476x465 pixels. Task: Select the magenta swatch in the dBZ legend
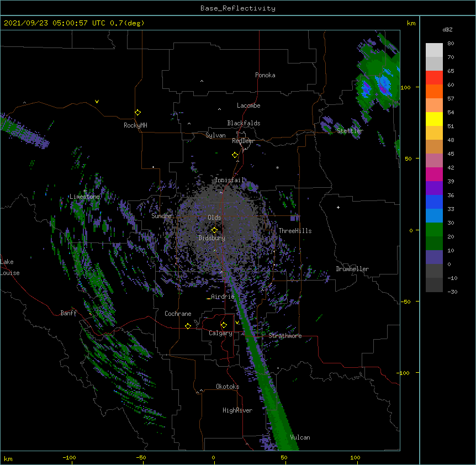pos(434,174)
